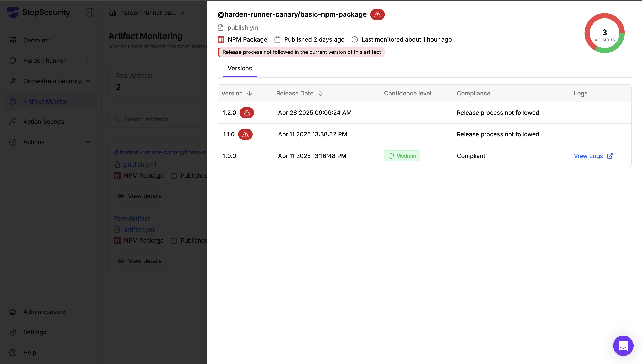Click the Medium confidence shield badge
Viewport: 642px width, 364px height.
402,156
